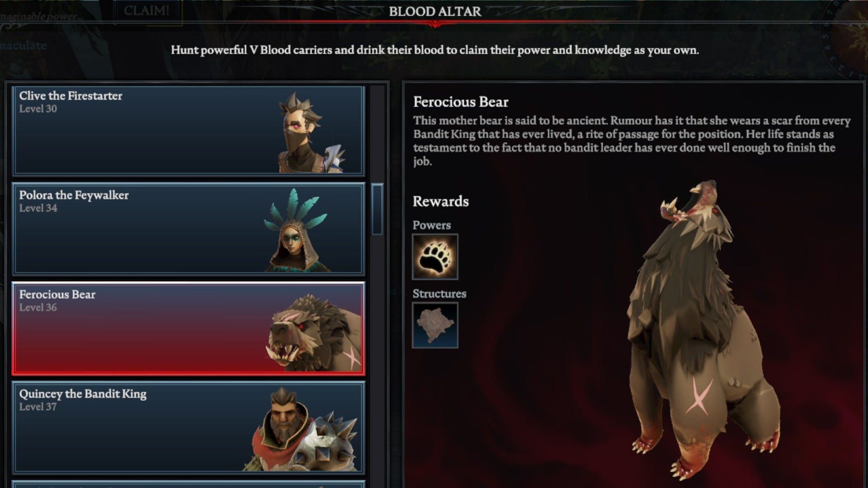Select Polora the Feywalker boss entry

(189, 230)
